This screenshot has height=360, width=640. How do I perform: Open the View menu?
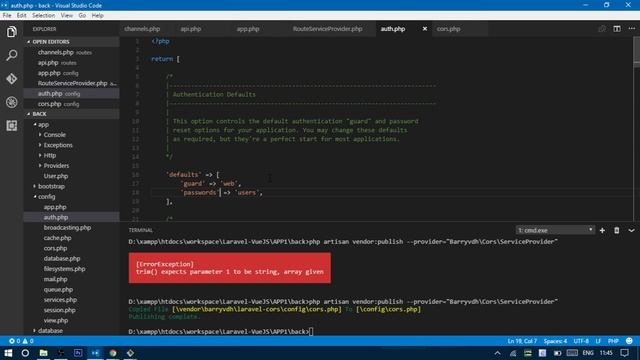point(67,16)
